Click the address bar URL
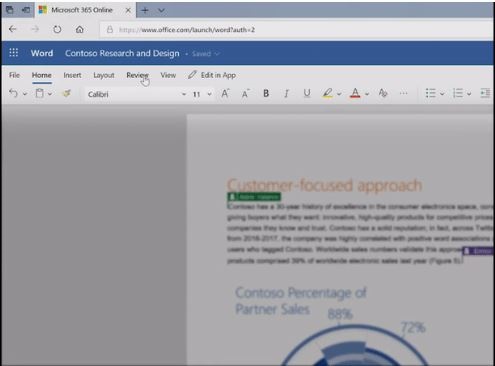 pyautogui.click(x=187, y=30)
